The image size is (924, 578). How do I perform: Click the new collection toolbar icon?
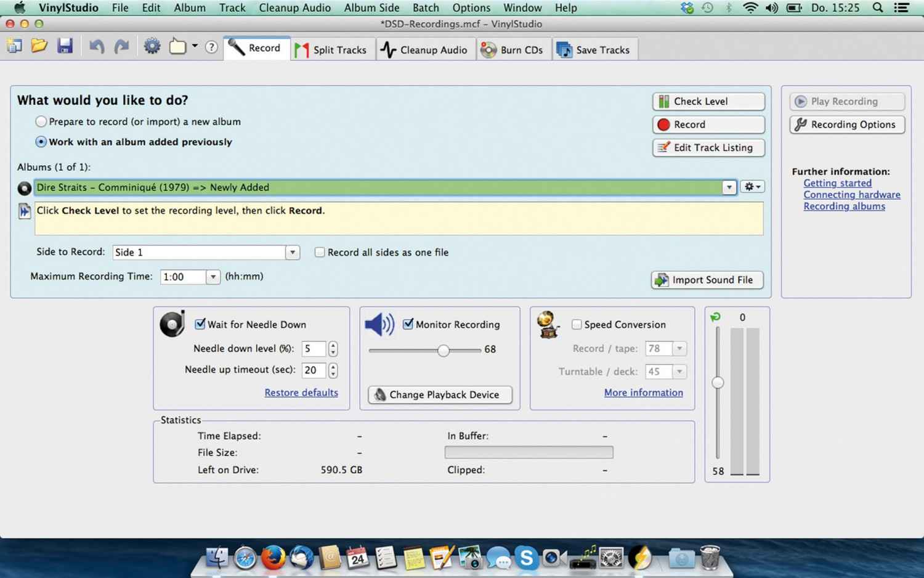(x=14, y=47)
